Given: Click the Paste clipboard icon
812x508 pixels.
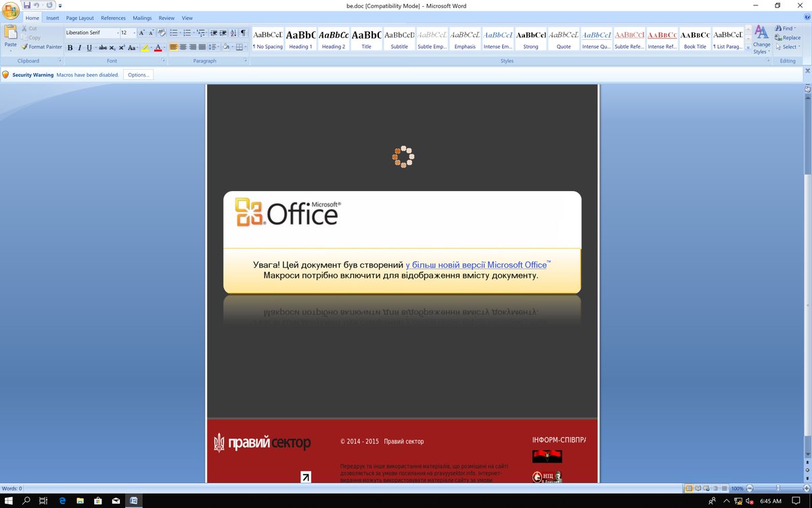Looking at the screenshot, I should (11, 33).
